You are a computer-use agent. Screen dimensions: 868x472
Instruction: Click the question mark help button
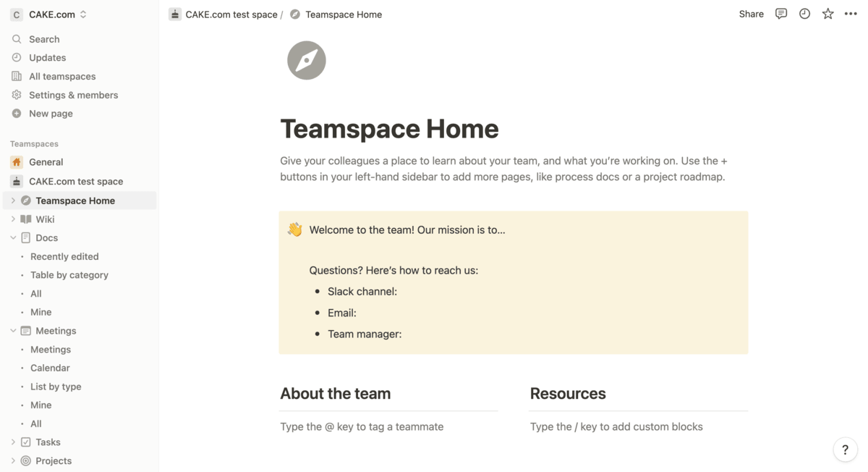pyautogui.click(x=845, y=450)
